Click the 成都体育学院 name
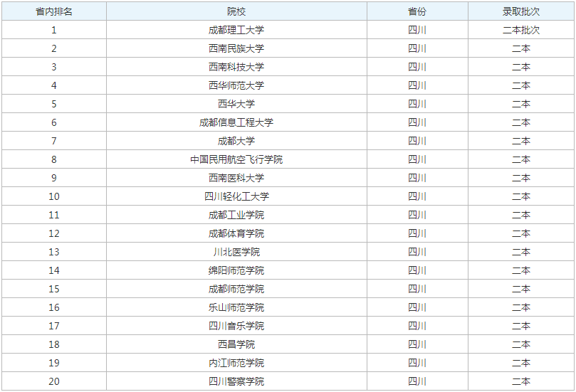This screenshot has width=576, height=392. point(236,233)
